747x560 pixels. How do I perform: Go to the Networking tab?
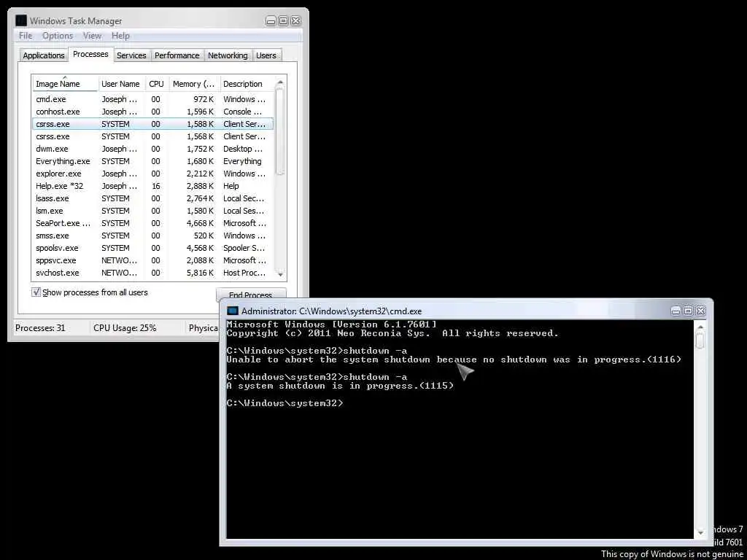click(x=228, y=55)
